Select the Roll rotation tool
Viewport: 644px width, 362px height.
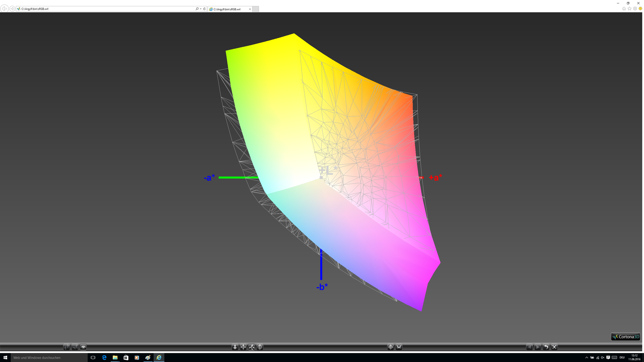coord(260,347)
